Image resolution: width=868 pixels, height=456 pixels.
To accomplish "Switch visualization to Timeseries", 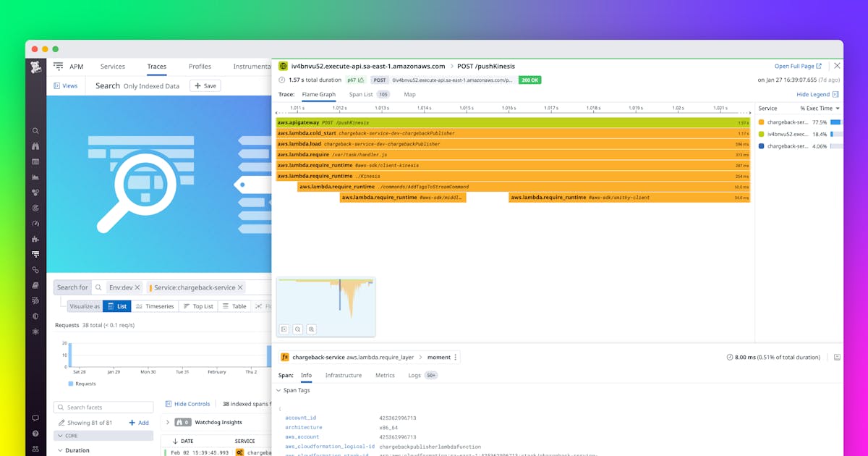I will pyautogui.click(x=155, y=306).
